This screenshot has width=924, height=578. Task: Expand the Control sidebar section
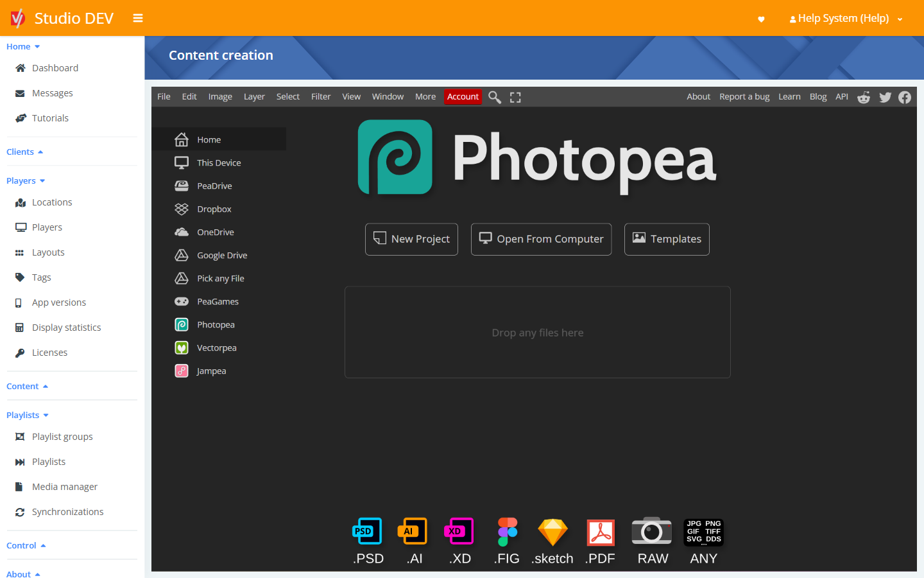[x=26, y=545]
